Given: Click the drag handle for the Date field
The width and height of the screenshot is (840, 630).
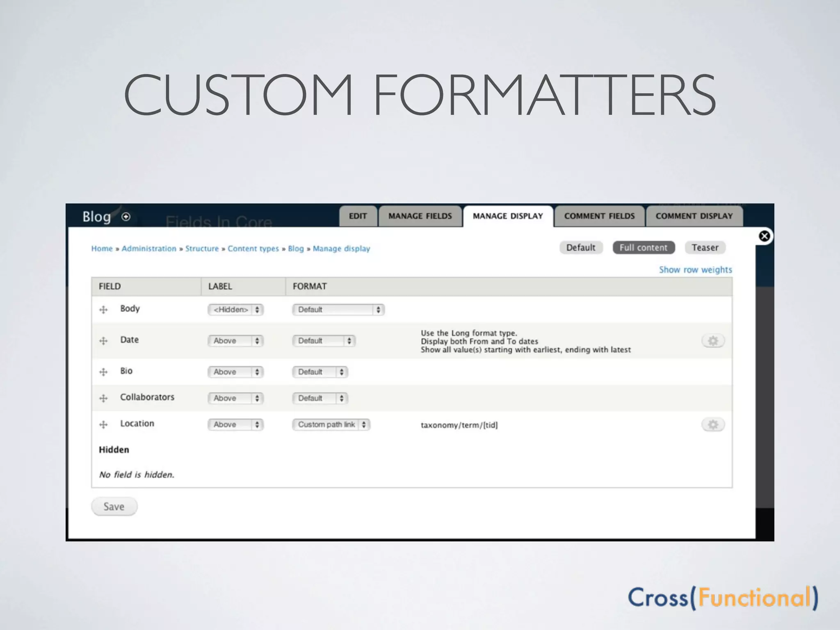Looking at the screenshot, I should (x=103, y=341).
